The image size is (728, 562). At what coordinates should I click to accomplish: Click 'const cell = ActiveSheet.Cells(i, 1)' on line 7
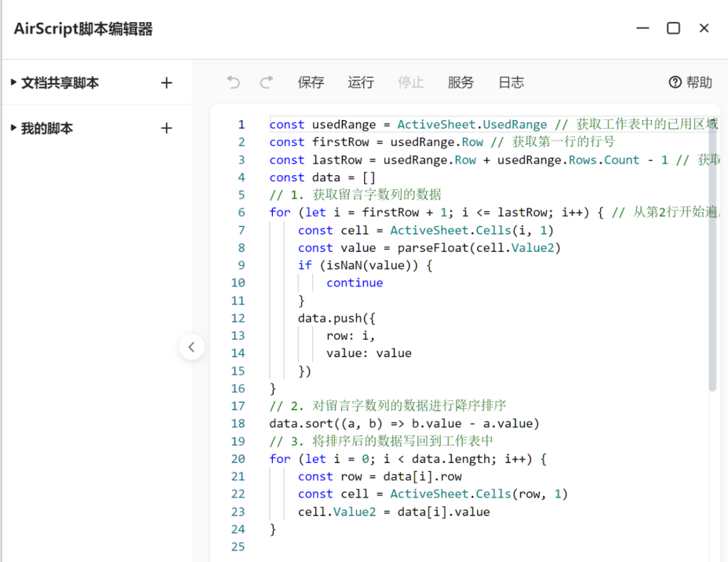[x=426, y=230]
